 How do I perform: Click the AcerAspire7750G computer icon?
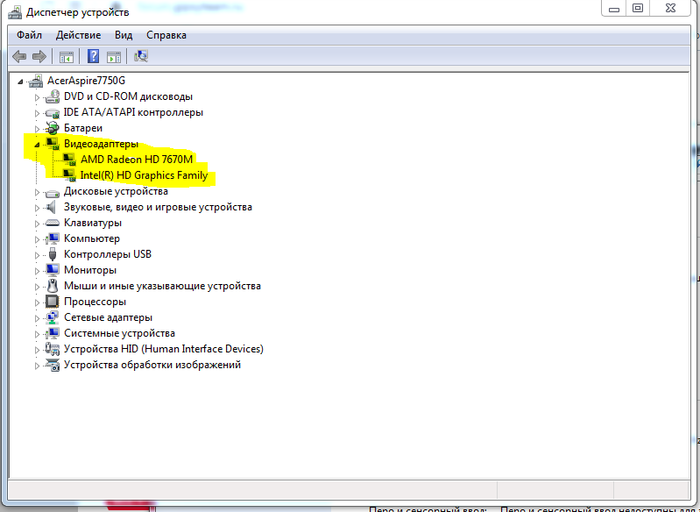click(36, 81)
